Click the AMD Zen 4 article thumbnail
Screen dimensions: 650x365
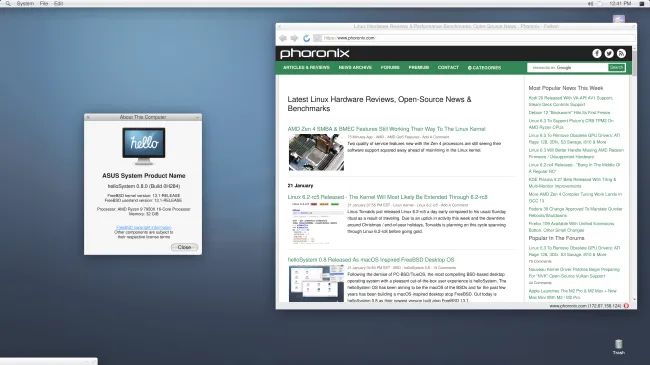click(x=316, y=152)
